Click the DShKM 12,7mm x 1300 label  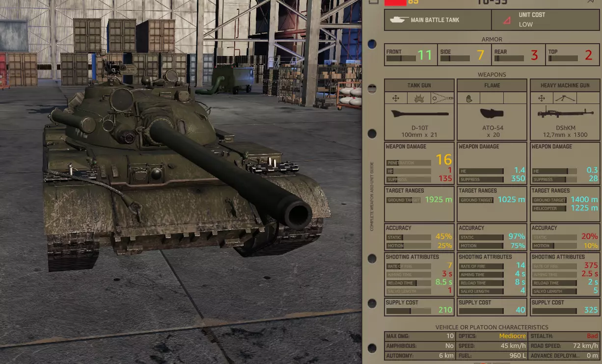click(565, 131)
